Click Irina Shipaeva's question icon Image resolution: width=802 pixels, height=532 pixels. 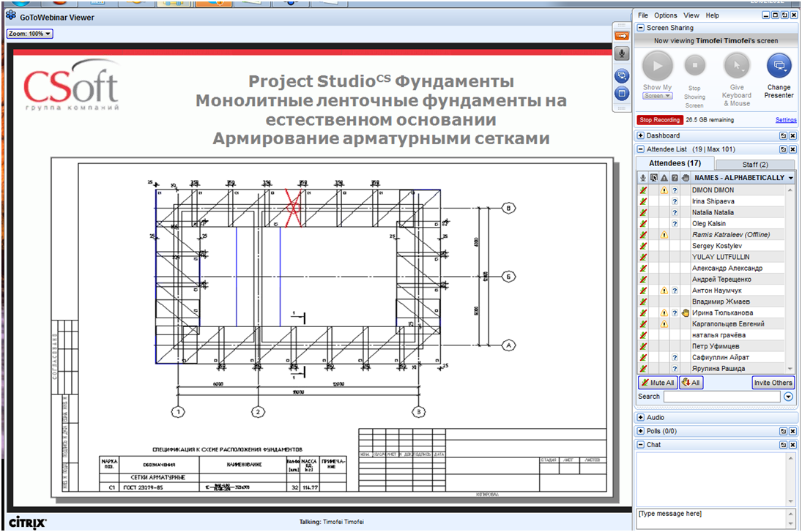(x=675, y=201)
